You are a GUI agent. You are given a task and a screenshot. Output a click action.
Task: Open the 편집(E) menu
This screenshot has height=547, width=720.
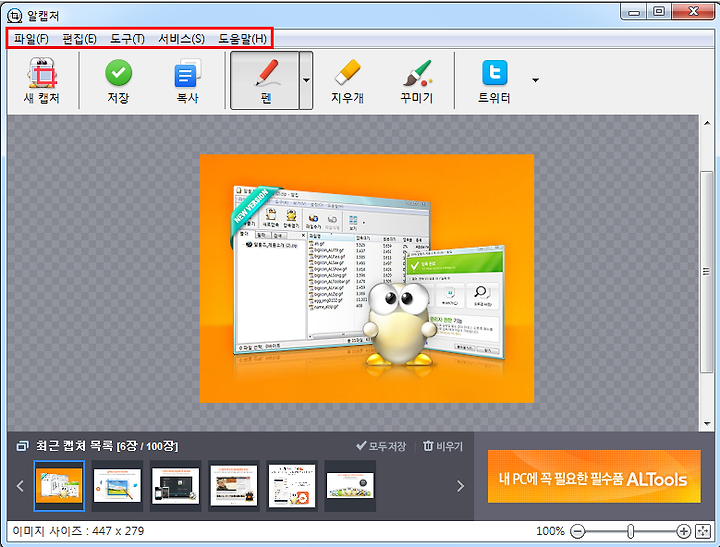pos(79,39)
